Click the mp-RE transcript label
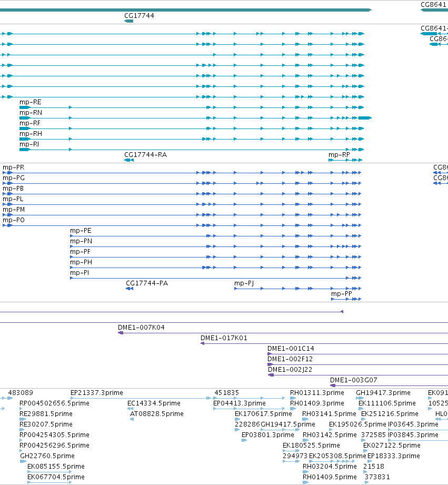The width and height of the screenshot is (448, 485). pyautogui.click(x=31, y=102)
